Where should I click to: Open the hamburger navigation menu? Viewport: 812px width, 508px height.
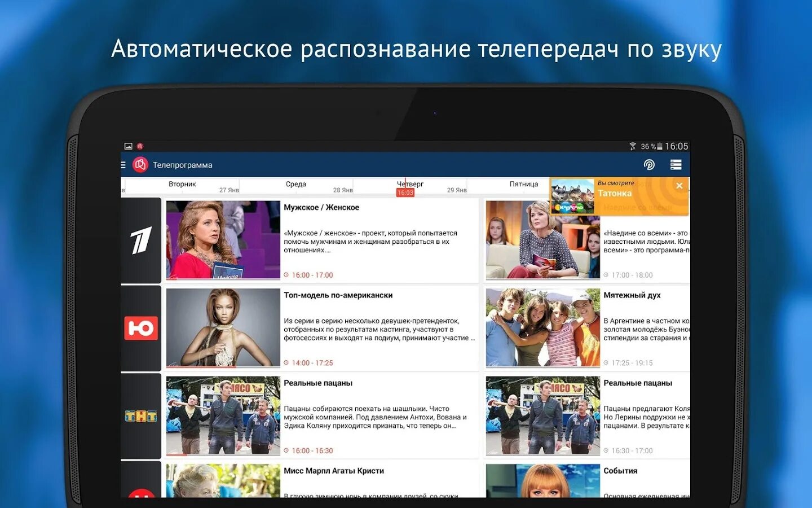click(123, 165)
